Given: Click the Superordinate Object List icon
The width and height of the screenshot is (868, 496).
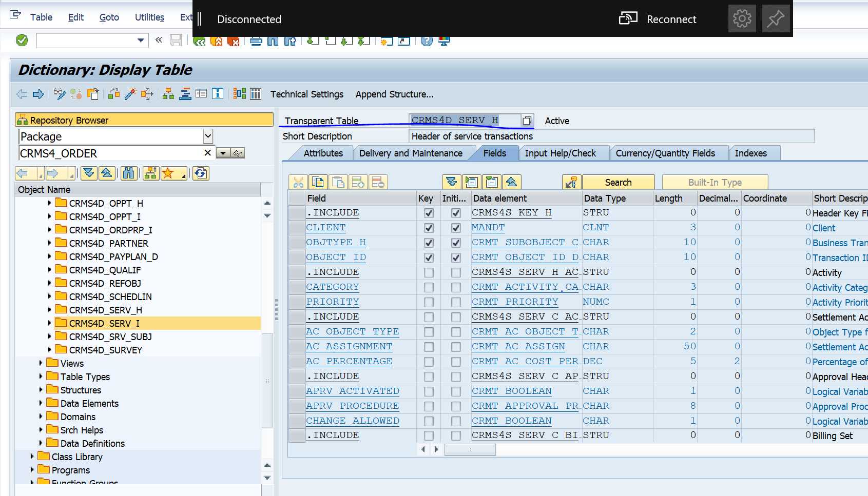Looking at the screenshot, I should [151, 173].
